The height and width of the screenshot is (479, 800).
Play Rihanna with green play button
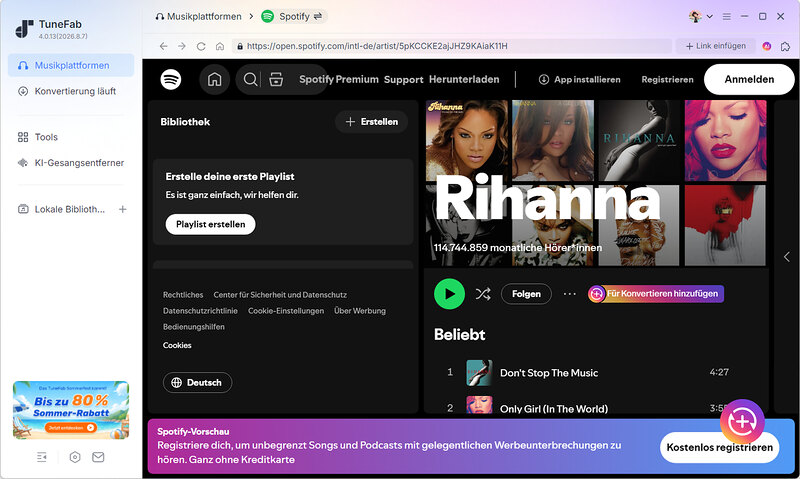(x=449, y=294)
